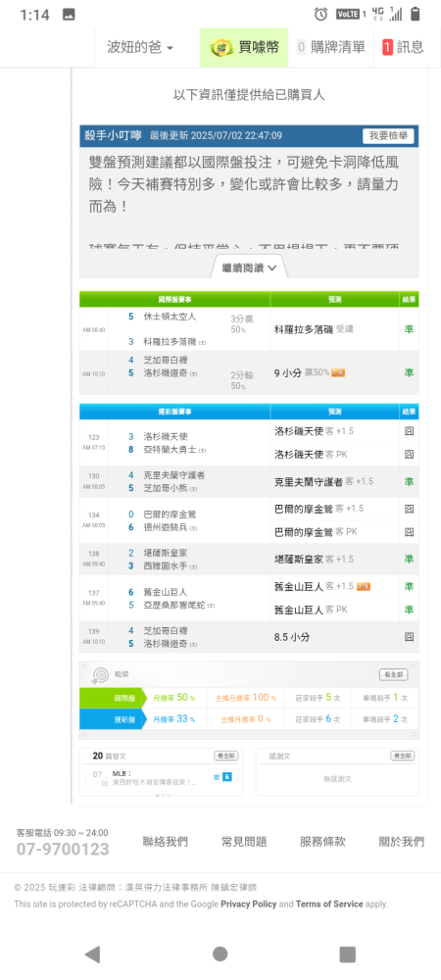Select the 國際盤 record tab
This screenshot has width=441, height=980.
pyautogui.click(x=111, y=698)
